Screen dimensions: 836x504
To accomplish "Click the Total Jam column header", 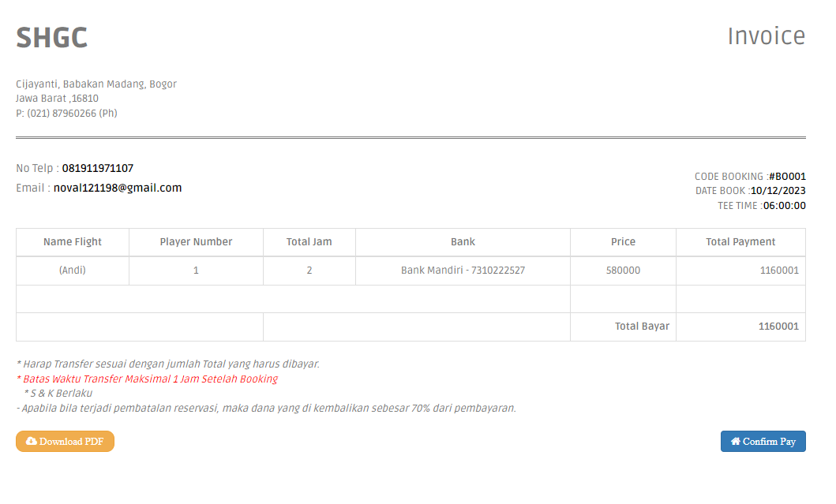I will (x=309, y=242).
